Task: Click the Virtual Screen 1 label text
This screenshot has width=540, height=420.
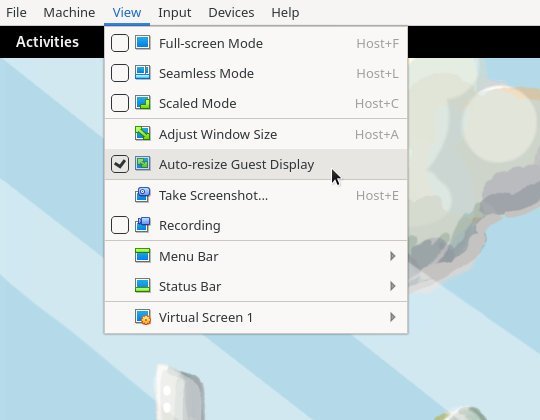Action: click(206, 317)
